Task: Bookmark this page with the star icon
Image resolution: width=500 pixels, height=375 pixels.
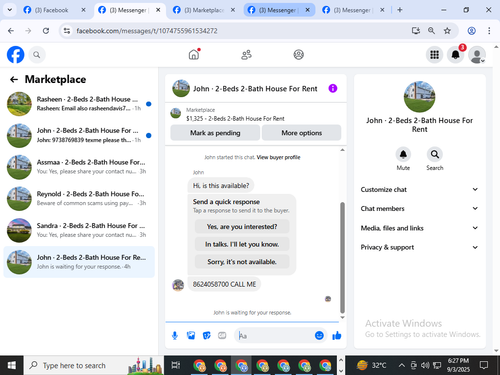Action: coord(447,31)
